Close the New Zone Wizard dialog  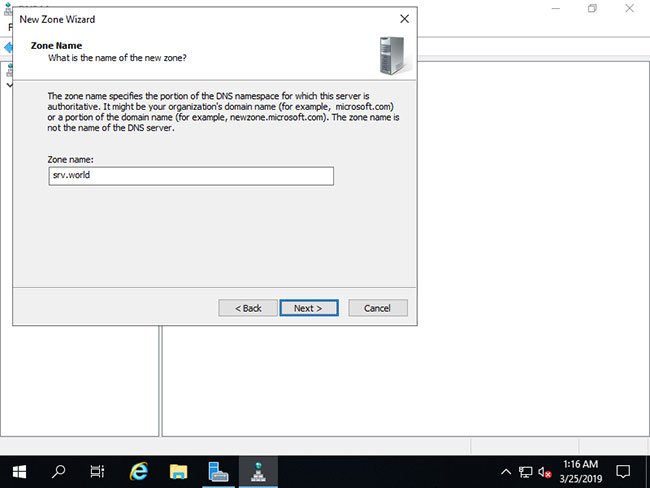[404, 19]
